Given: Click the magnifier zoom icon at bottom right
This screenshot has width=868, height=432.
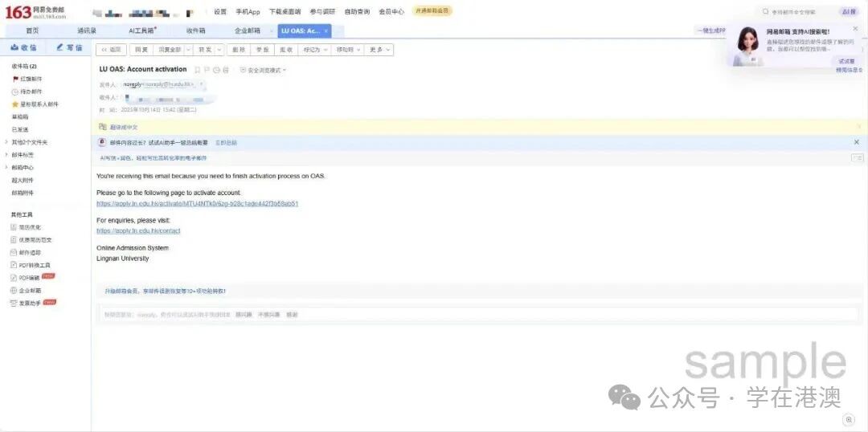Looking at the screenshot, I should (849, 420).
